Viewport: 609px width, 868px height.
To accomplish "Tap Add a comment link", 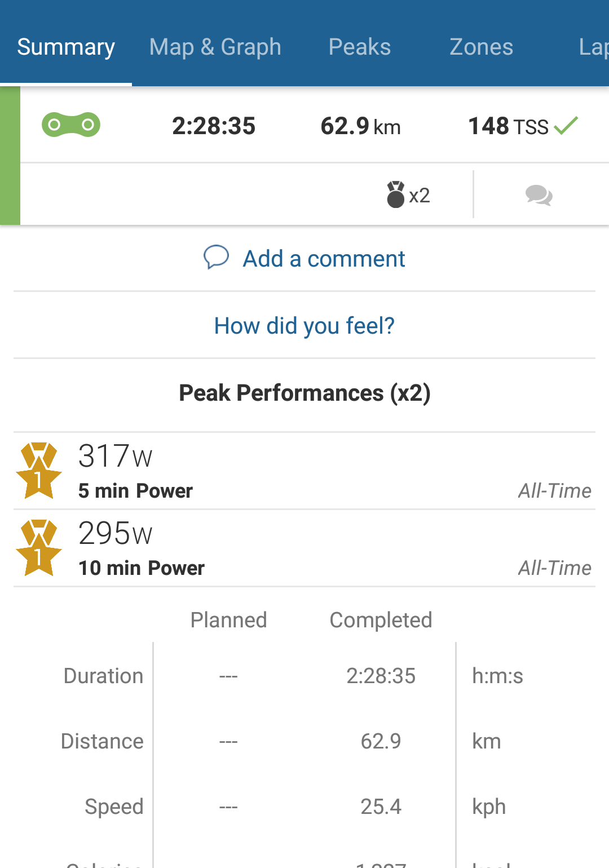I will 324,259.
